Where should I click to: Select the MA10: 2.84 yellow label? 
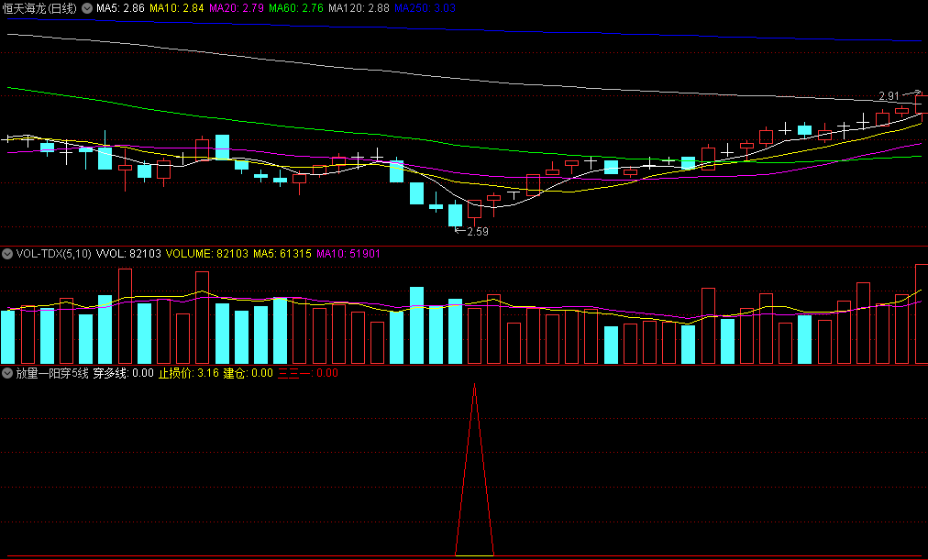[176, 8]
